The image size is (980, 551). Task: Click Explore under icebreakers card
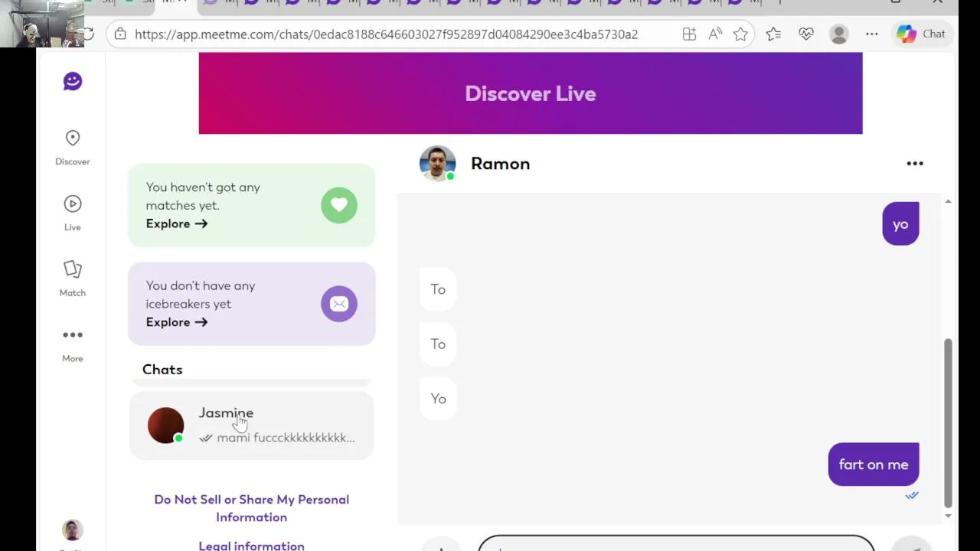[177, 322]
